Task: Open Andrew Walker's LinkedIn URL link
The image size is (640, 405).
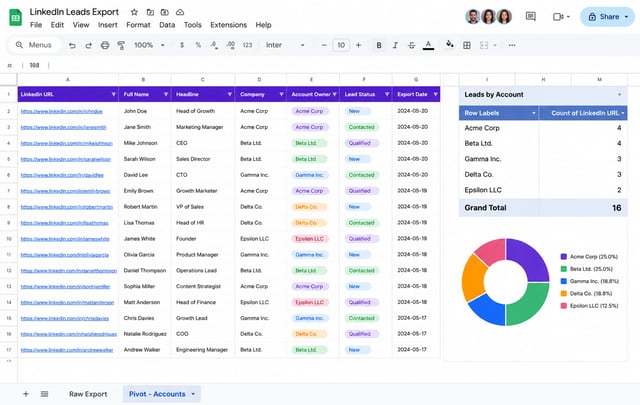Action: click(x=67, y=350)
